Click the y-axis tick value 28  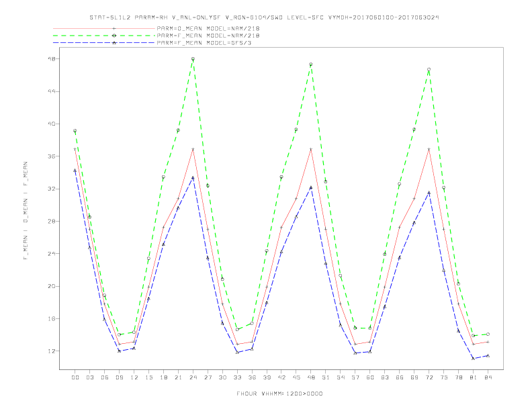pyautogui.click(x=52, y=221)
